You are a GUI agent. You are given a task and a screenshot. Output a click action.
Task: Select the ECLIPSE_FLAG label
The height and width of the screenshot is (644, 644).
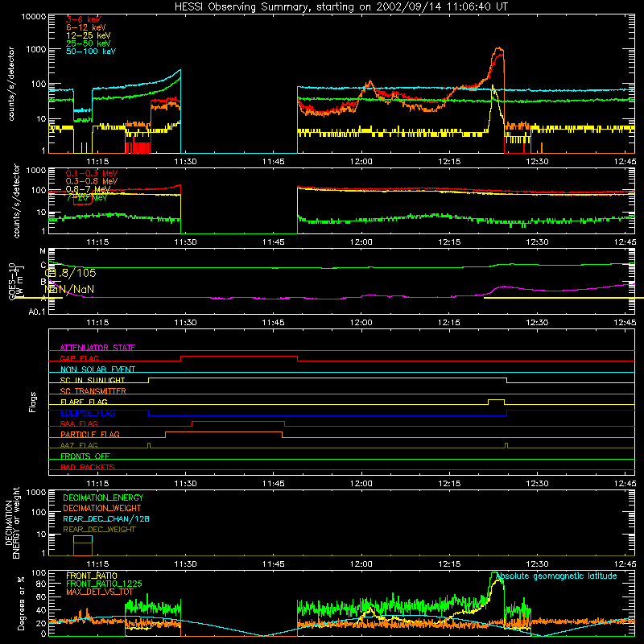point(88,413)
